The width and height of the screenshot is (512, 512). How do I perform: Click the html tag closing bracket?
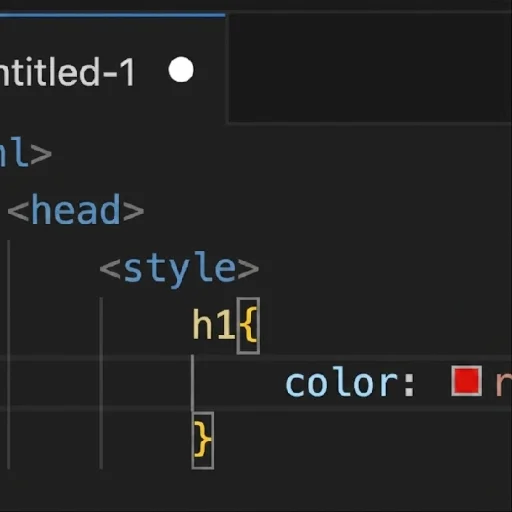point(42,154)
